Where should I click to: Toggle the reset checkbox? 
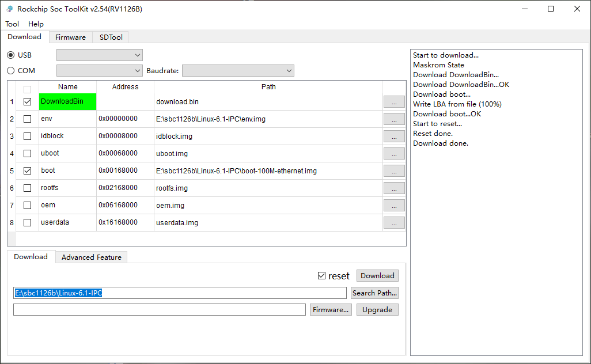coord(321,276)
